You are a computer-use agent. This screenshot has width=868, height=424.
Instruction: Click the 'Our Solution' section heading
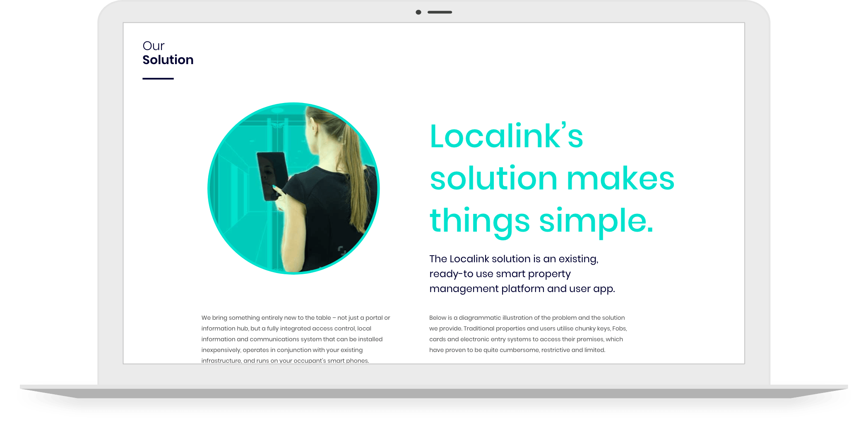pyautogui.click(x=168, y=53)
